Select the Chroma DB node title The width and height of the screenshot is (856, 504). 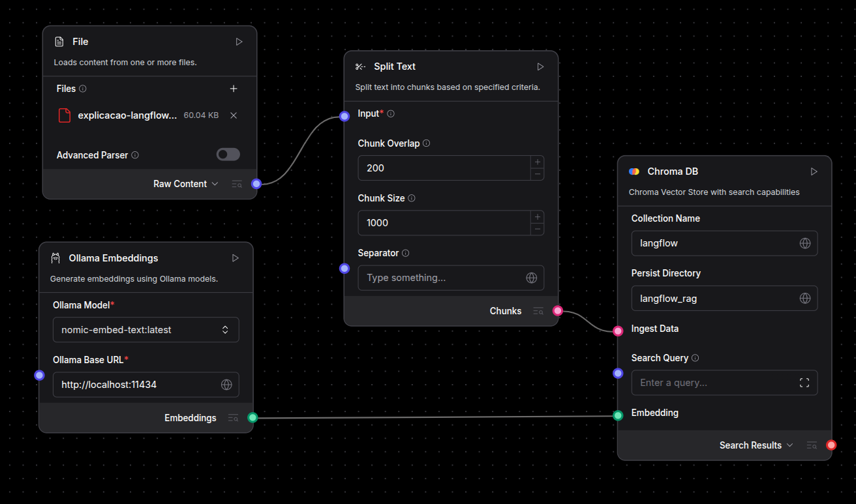click(x=673, y=171)
